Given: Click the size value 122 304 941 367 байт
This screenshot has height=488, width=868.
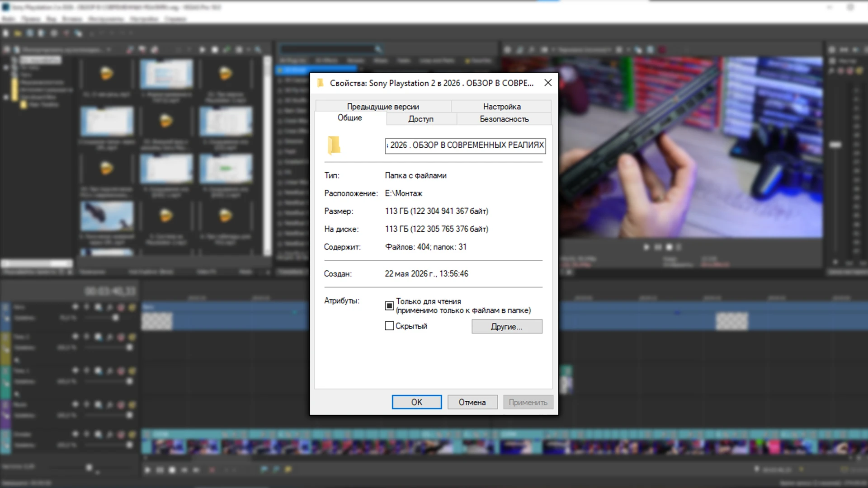Looking at the screenshot, I should pyautogui.click(x=449, y=211).
